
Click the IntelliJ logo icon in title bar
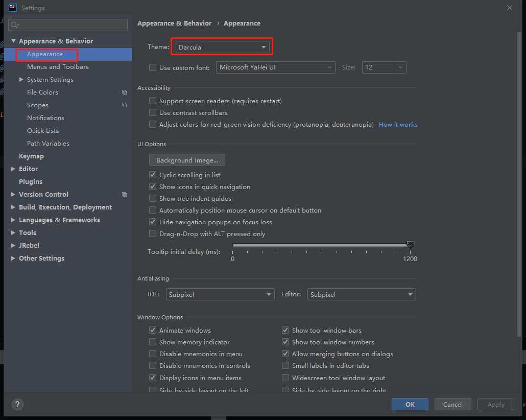tap(13, 7)
